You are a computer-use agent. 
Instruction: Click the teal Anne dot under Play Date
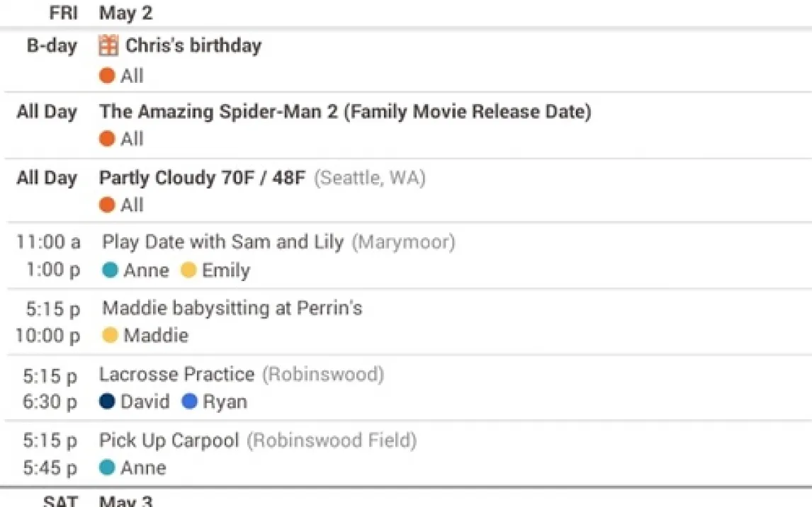[110, 270]
